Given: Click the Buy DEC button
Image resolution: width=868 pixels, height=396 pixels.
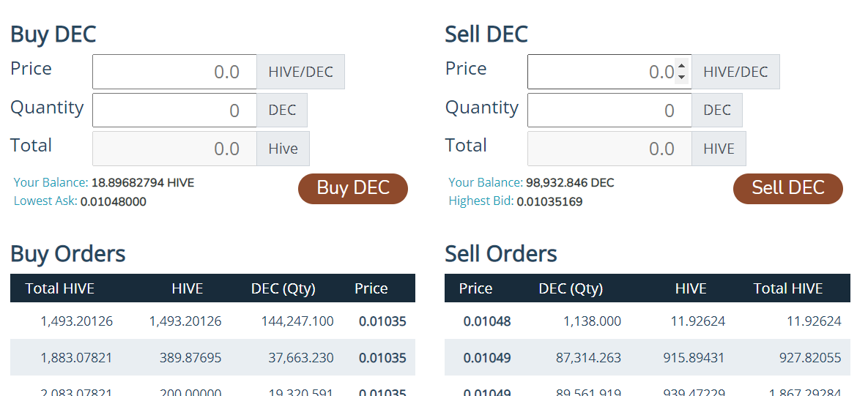Looking at the screenshot, I should [x=352, y=189].
